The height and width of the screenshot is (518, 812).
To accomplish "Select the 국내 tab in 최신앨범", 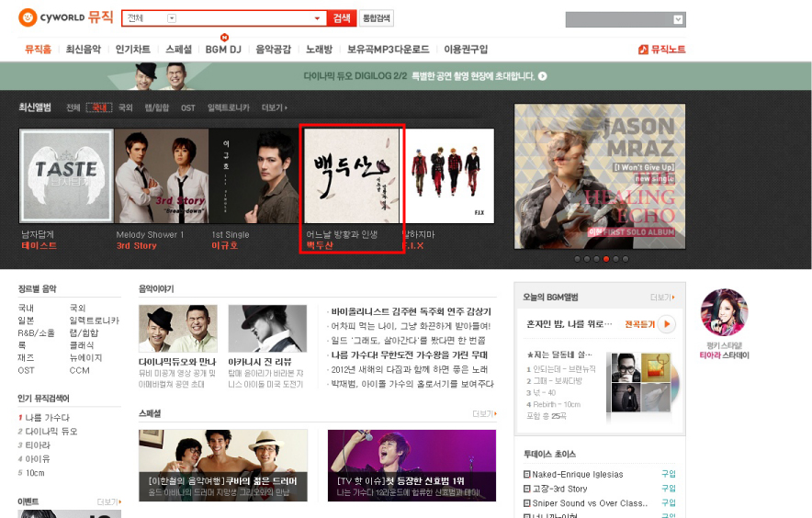I will tap(99, 107).
